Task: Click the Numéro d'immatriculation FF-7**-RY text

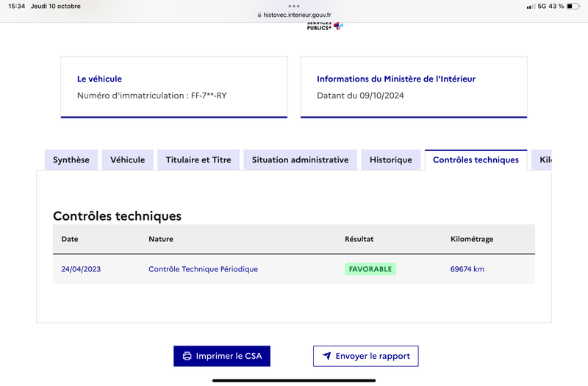Action: (152, 96)
